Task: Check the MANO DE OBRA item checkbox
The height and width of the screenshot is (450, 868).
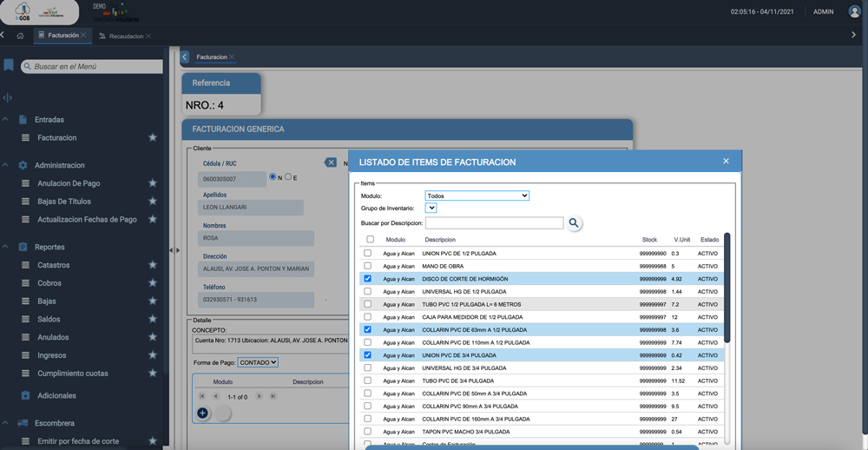Action: pyautogui.click(x=368, y=266)
